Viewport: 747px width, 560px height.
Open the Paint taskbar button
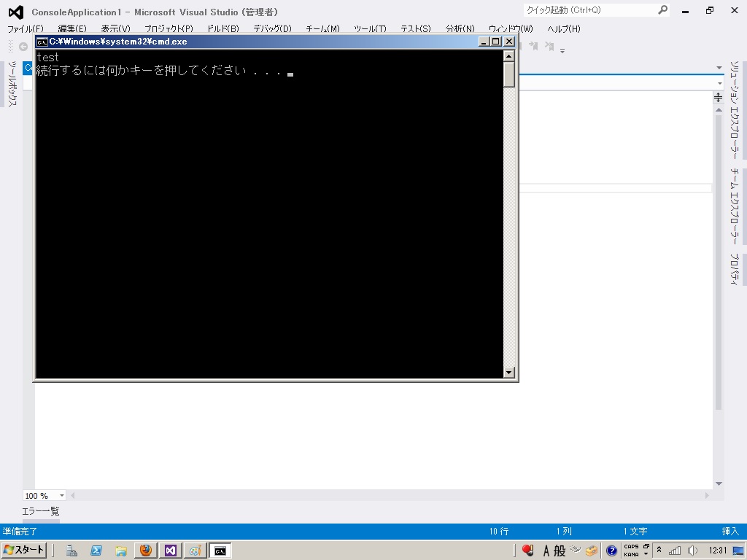[196, 551]
